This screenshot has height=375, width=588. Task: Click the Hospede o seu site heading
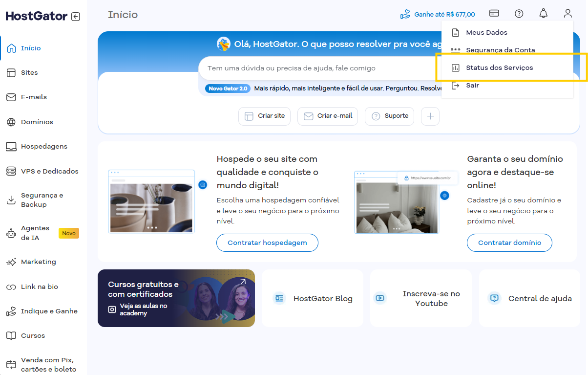tap(268, 172)
